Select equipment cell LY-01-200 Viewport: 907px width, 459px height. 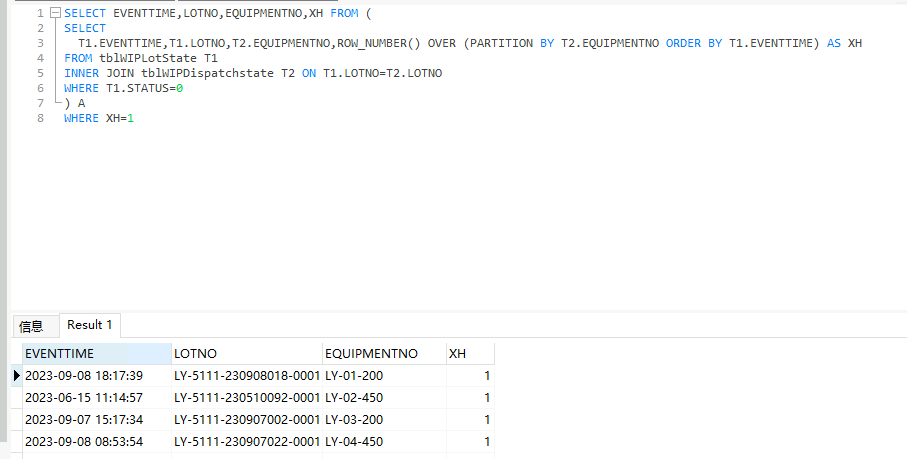tap(384, 376)
